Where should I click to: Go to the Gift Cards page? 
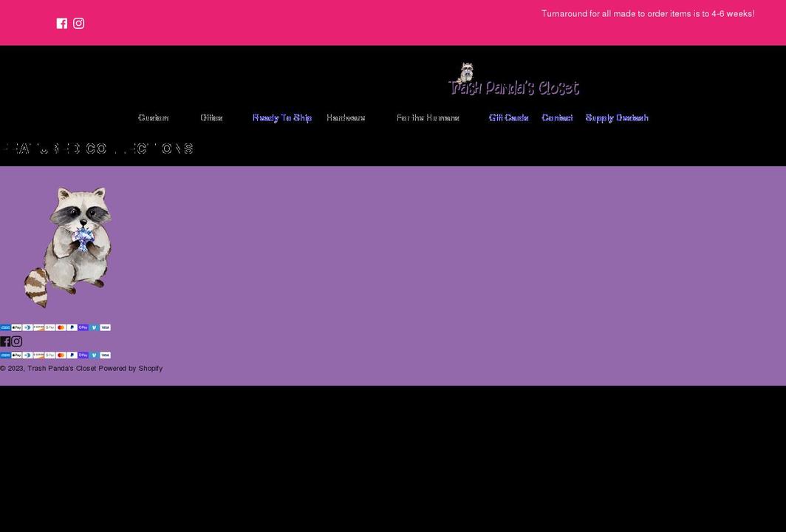tap(509, 117)
